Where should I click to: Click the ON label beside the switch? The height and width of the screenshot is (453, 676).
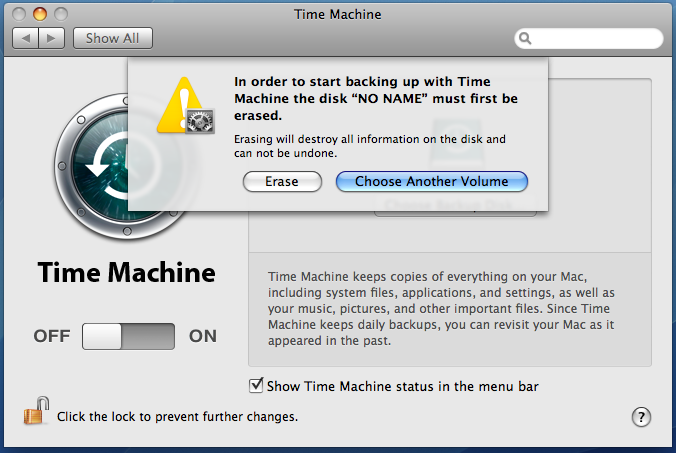pyautogui.click(x=203, y=336)
